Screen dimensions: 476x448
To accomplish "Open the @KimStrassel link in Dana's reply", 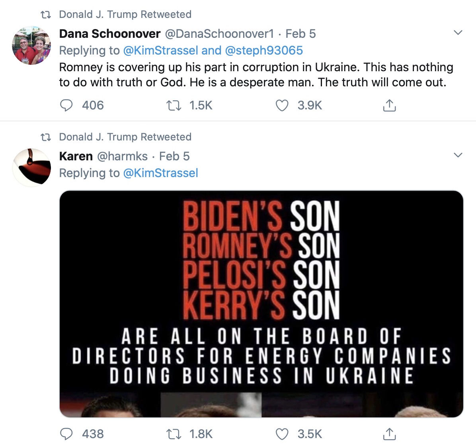I will pos(160,51).
